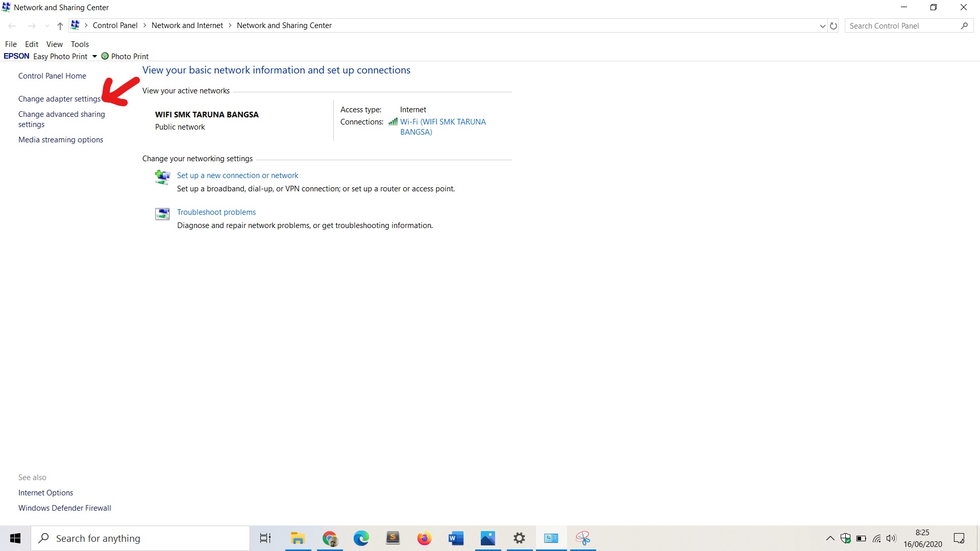This screenshot has width=980, height=551.
Task: Open Windows Defender Firewall link
Action: point(64,508)
